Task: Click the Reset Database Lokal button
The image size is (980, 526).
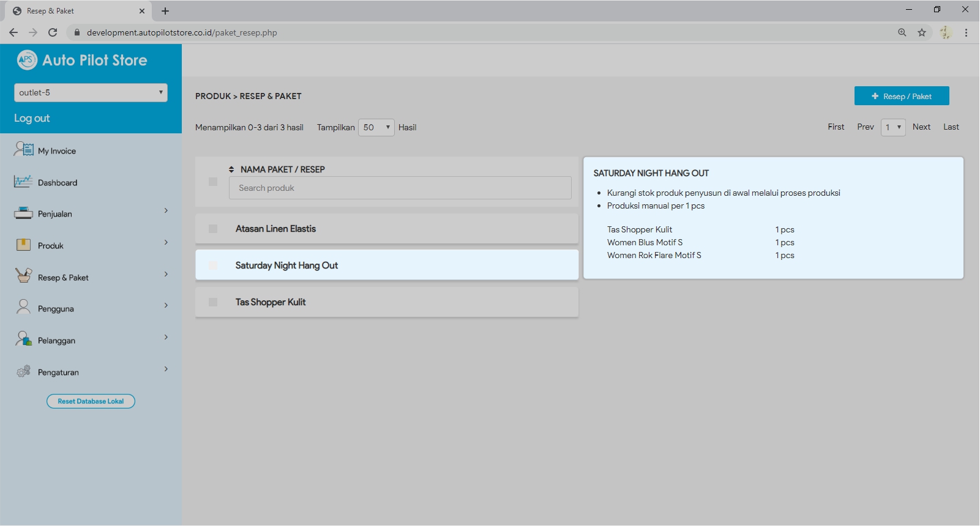Action: click(x=91, y=401)
